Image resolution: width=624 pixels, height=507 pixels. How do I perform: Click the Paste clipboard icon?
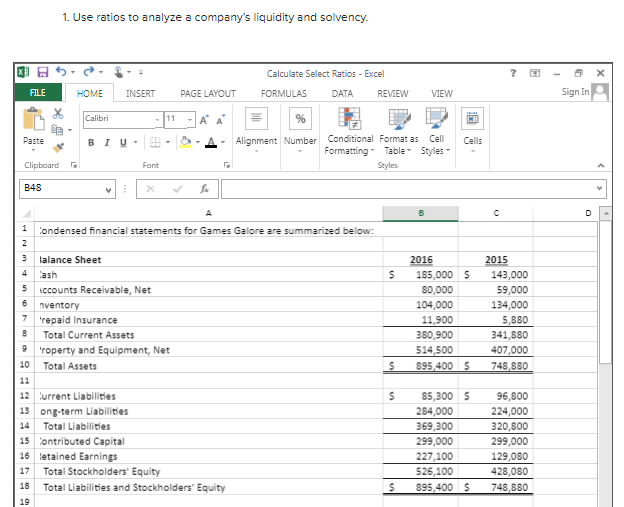33,119
